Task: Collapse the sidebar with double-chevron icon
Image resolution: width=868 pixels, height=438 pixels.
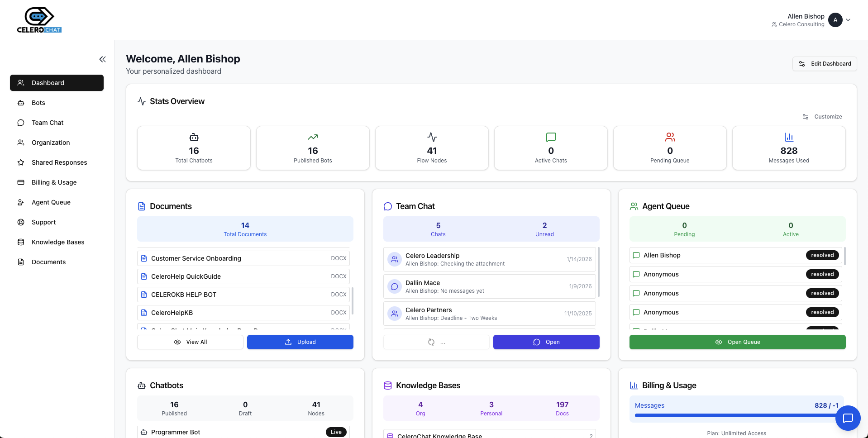Action: pyautogui.click(x=103, y=59)
